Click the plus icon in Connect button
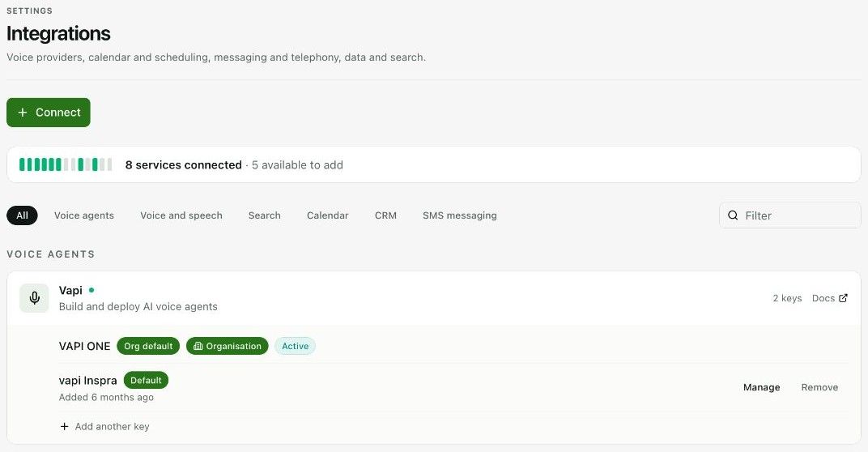The width and height of the screenshot is (868, 452). pos(22,113)
